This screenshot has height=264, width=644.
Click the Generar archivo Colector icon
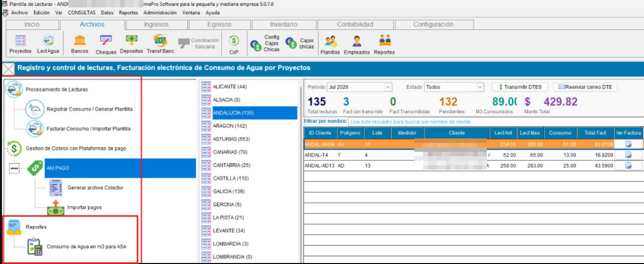tap(56, 187)
